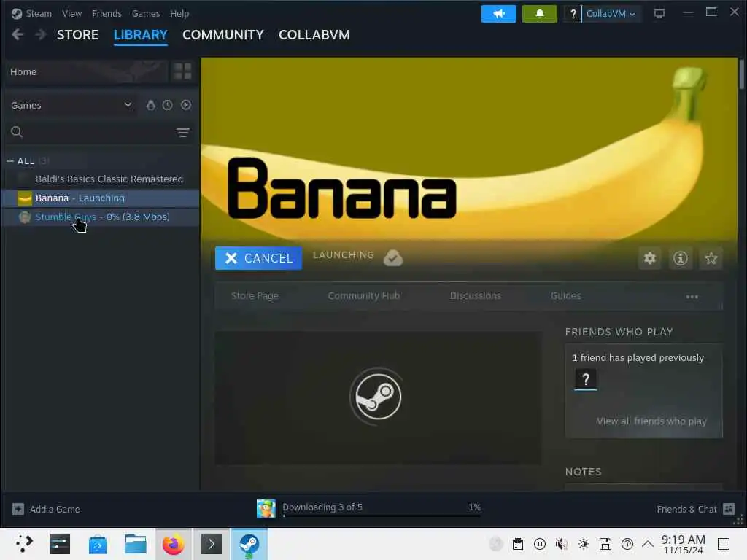Click the taskbar clock showing 9:19 AM
The height and width of the screenshot is (560, 747).
pos(683,544)
